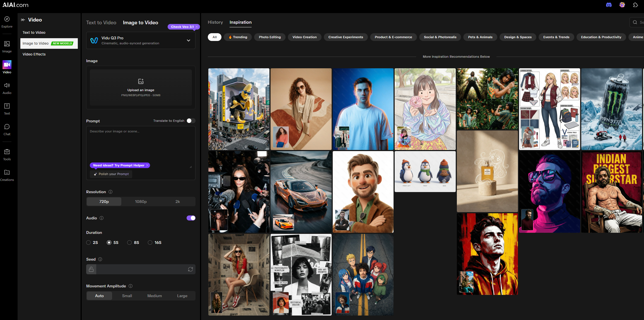
Task: Click Polish your Prompt button
Action: point(111,174)
